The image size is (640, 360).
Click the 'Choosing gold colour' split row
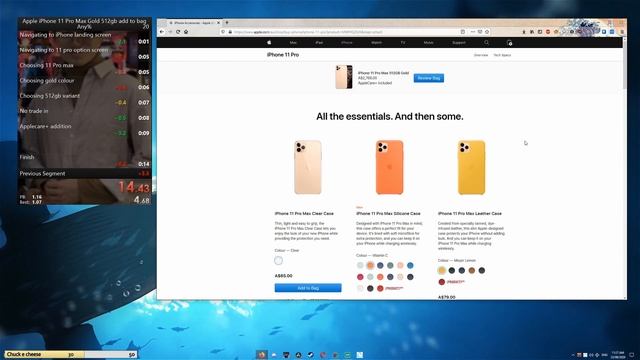pyautogui.click(x=84, y=84)
